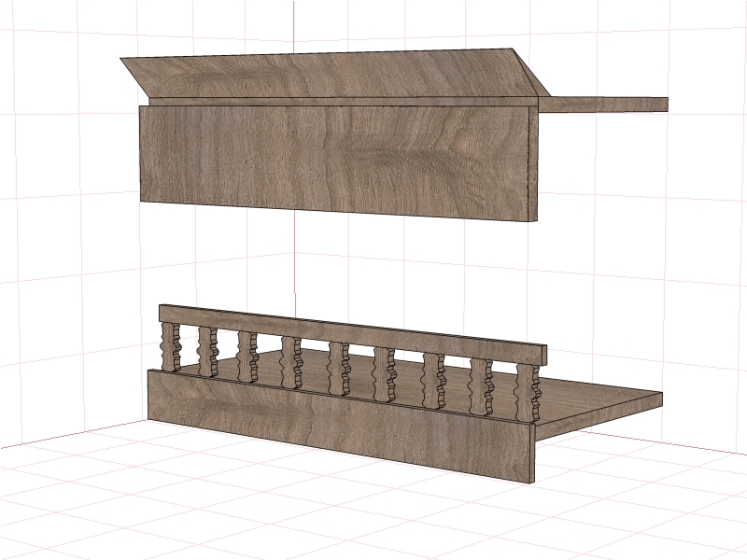Select the middle fifth baluster of railing
Viewport: 747px width, 560px height.
click(339, 368)
